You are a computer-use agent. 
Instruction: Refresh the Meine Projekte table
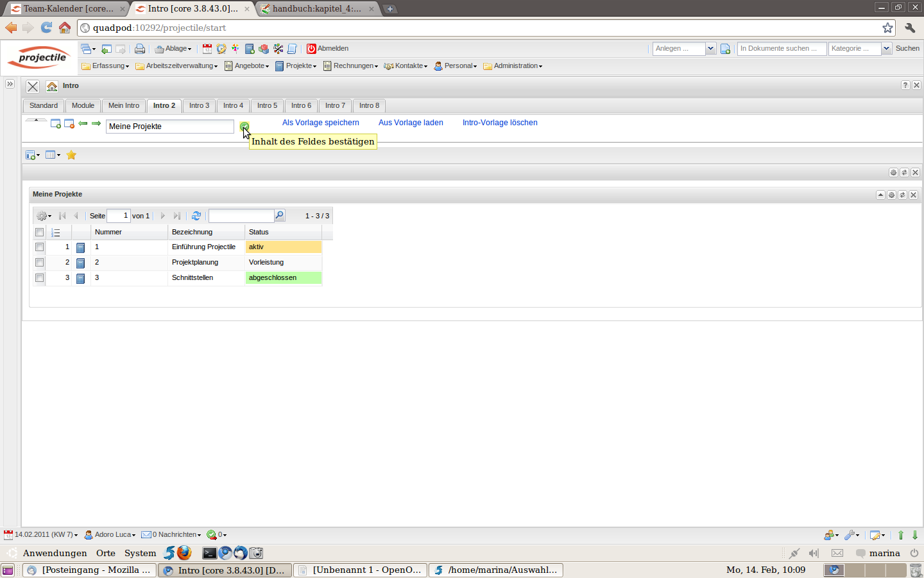click(196, 216)
